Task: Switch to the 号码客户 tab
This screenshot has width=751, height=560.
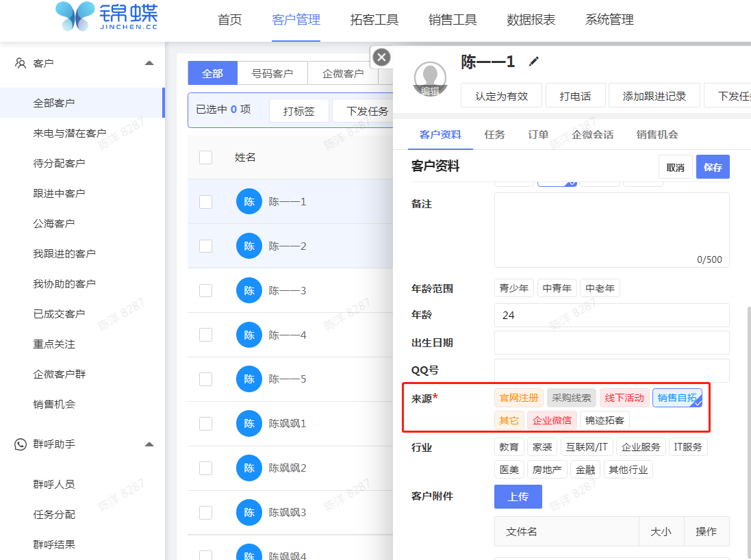Action: tap(272, 73)
